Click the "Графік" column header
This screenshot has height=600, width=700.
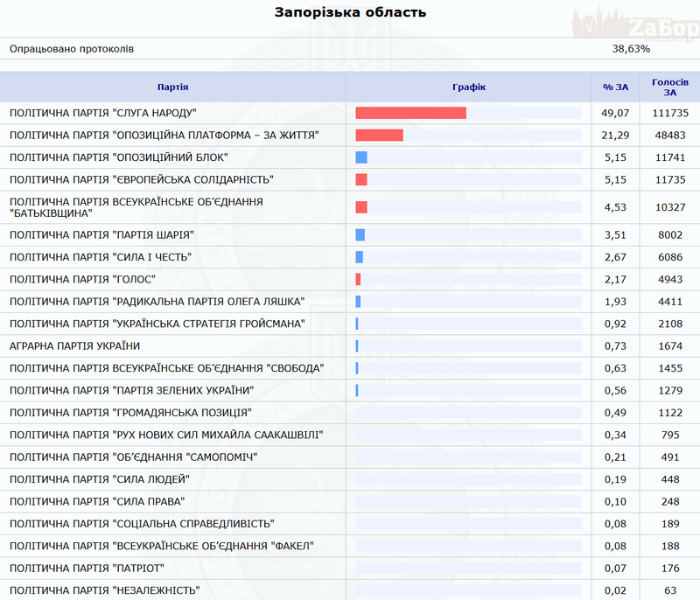coord(468,87)
